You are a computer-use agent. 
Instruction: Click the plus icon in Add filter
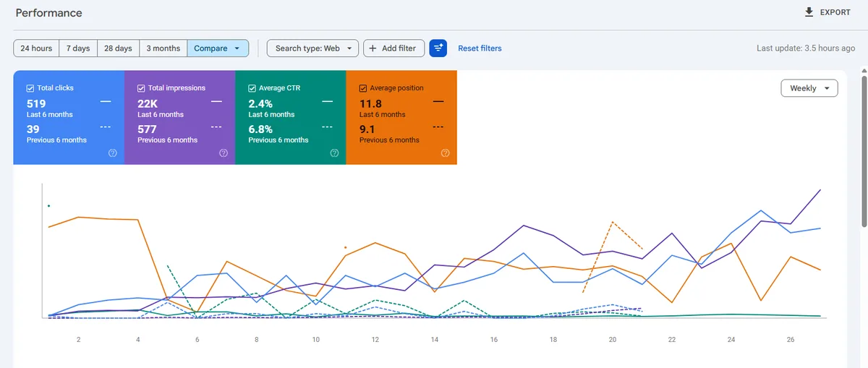click(x=373, y=48)
